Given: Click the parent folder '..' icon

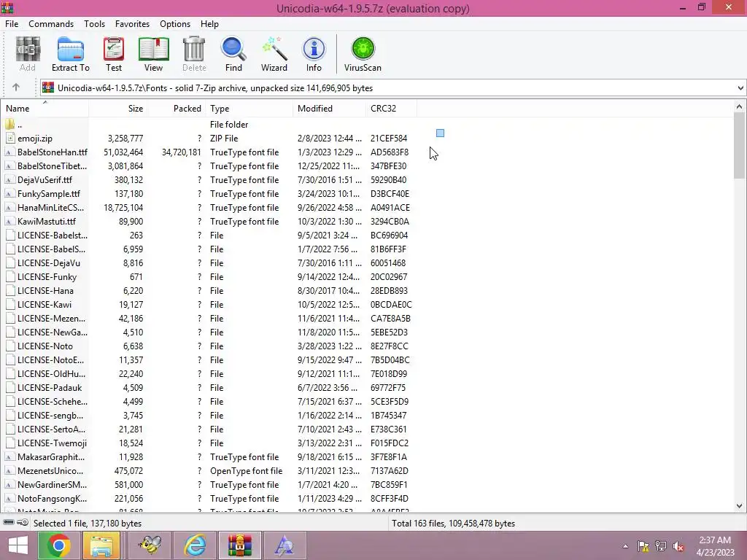Looking at the screenshot, I should tap(10, 124).
